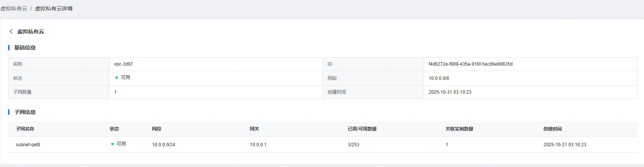
Task: Click the VPC name vpc-3d87
Action: (124, 64)
